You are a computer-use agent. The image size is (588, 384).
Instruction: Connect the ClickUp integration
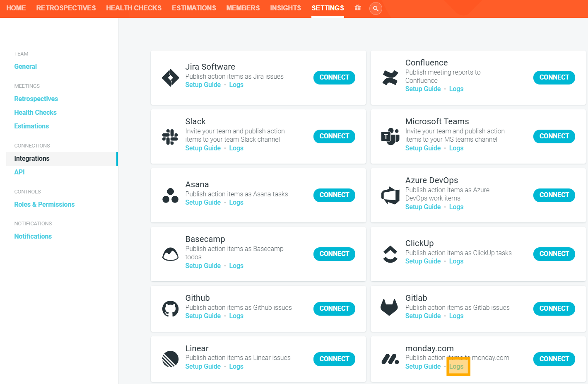click(554, 254)
